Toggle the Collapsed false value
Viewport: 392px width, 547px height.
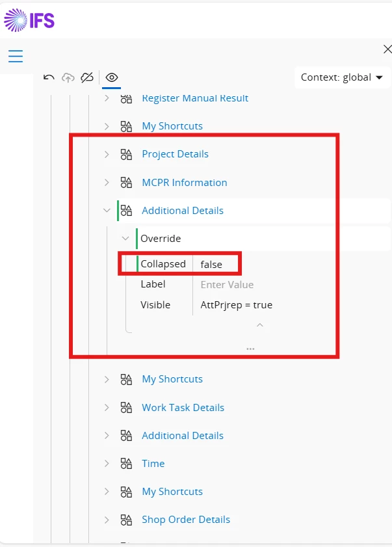[x=211, y=264]
